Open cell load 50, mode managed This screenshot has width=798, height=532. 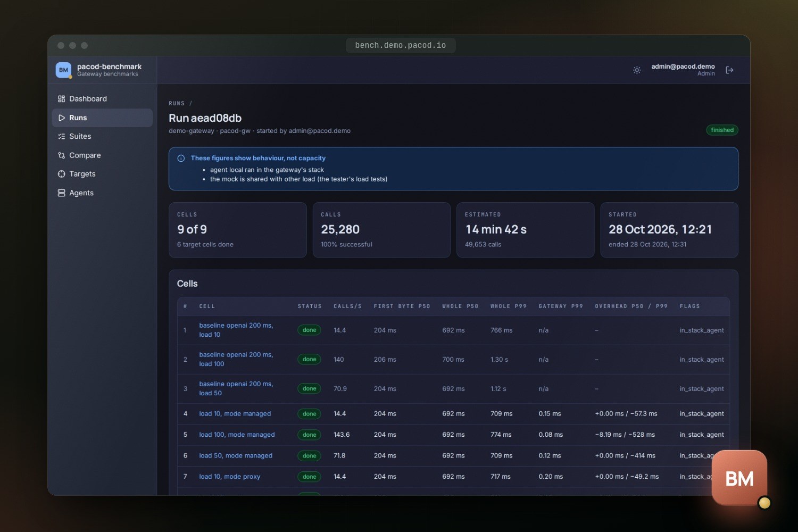pyautogui.click(x=236, y=455)
